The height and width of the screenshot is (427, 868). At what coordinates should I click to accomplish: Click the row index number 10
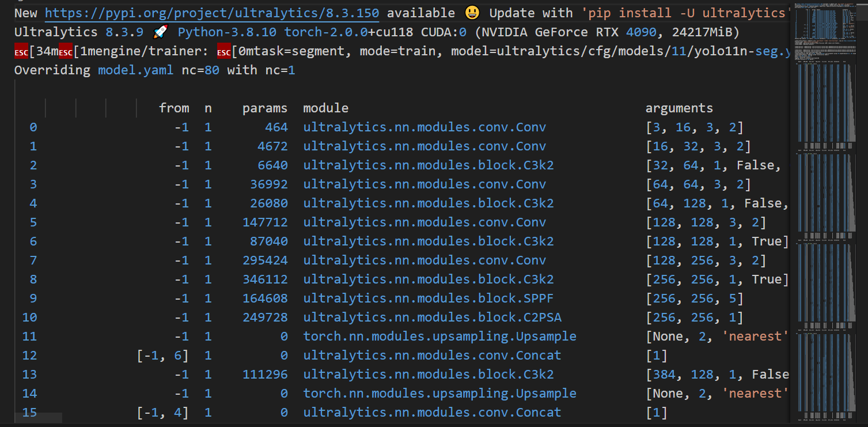[29, 318]
